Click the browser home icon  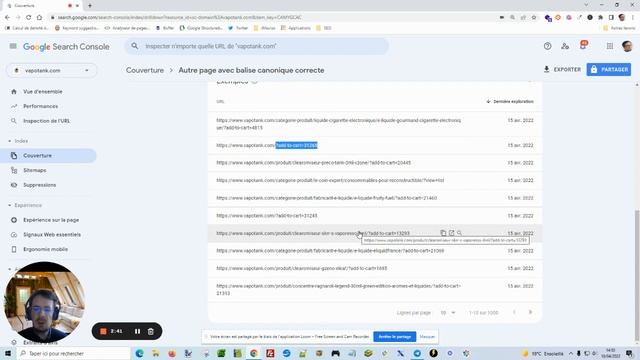click(39, 18)
